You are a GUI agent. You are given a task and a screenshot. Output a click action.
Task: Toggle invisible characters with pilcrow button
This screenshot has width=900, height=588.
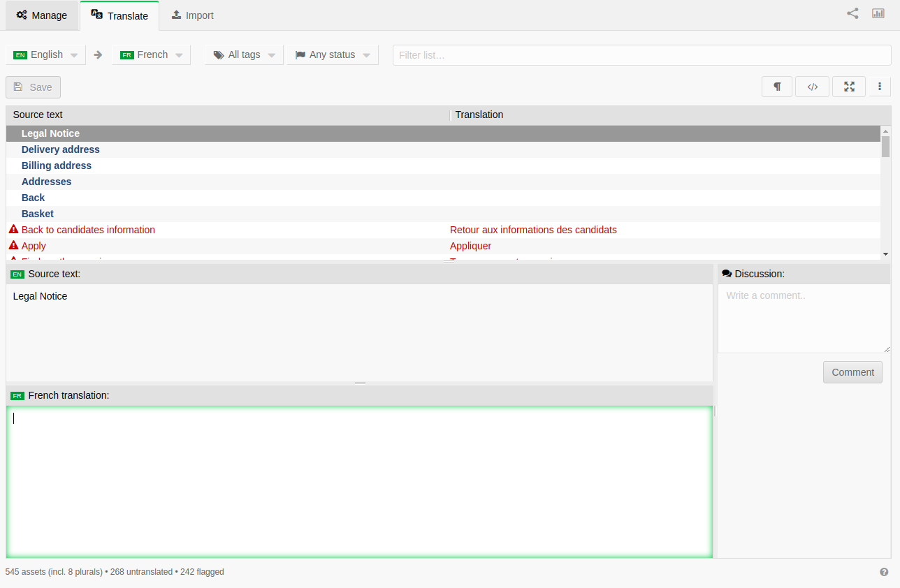click(777, 87)
